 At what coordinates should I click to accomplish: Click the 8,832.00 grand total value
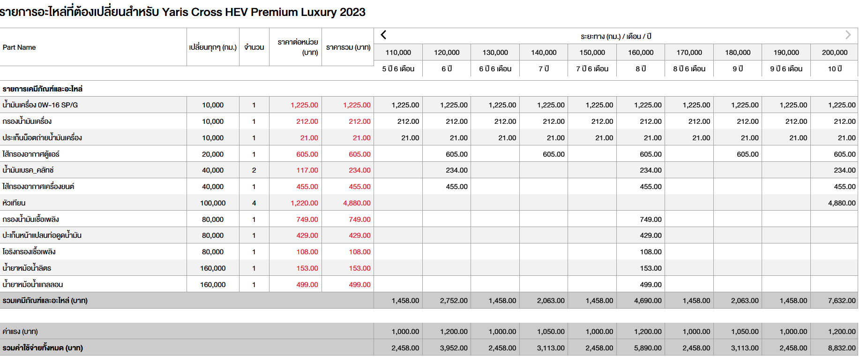842,348
